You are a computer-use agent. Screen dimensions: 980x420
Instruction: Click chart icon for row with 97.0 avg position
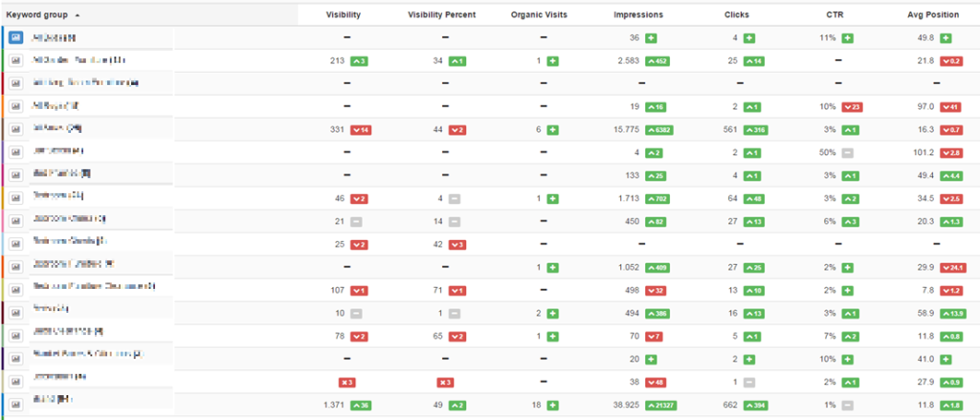16,105
